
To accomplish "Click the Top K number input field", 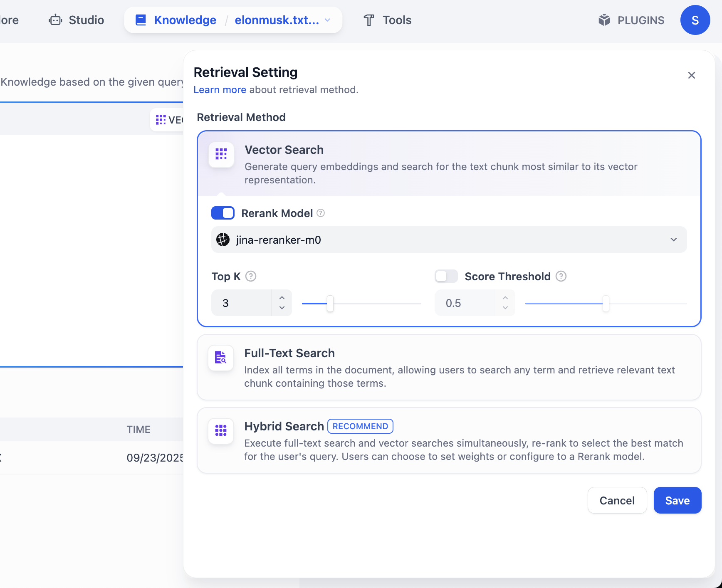I will (x=242, y=303).
